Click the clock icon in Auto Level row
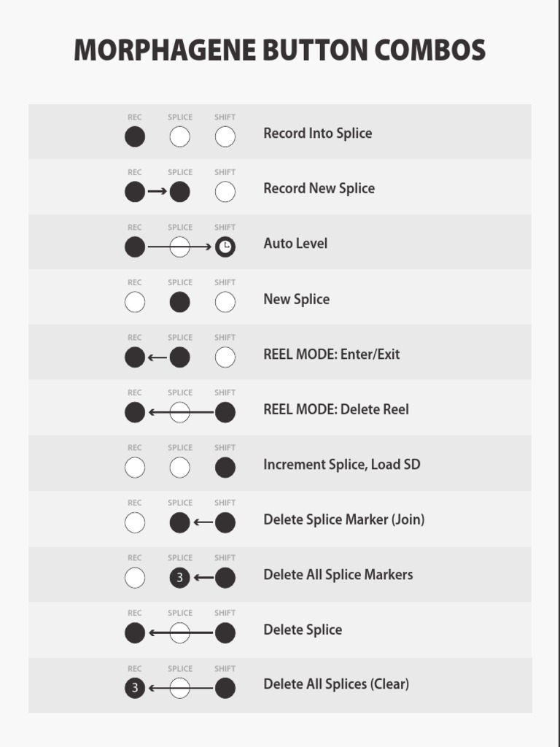 (225, 247)
